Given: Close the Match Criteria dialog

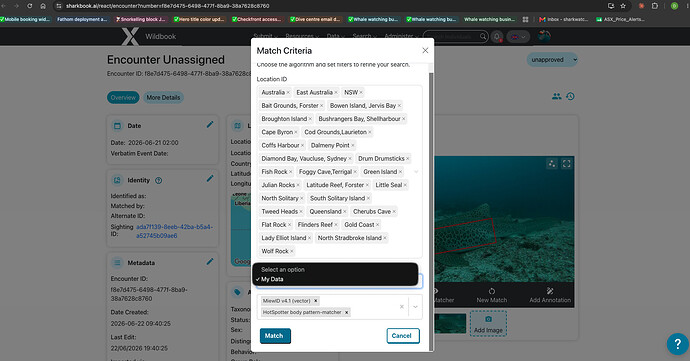Looking at the screenshot, I should (425, 51).
